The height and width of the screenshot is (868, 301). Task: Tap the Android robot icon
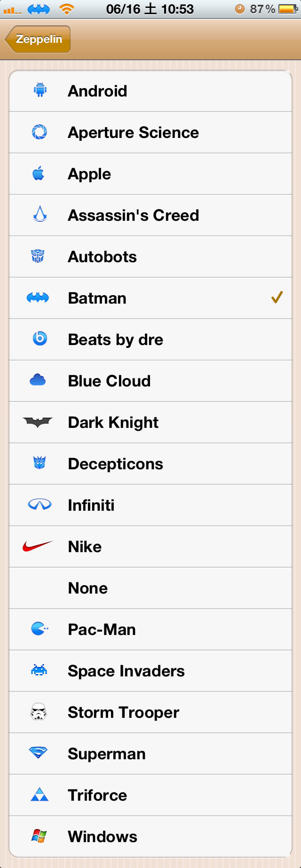pyautogui.click(x=40, y=91)
